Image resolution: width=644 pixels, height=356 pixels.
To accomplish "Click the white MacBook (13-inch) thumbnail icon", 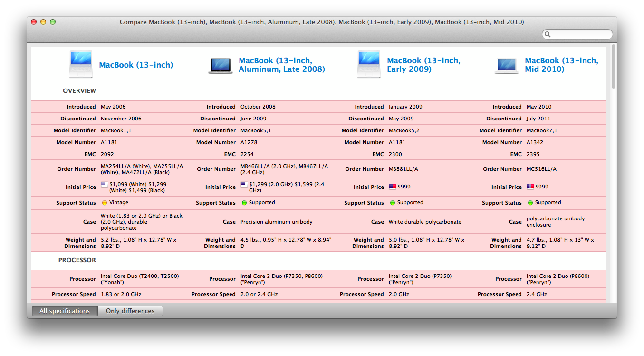I will point(81,64).
